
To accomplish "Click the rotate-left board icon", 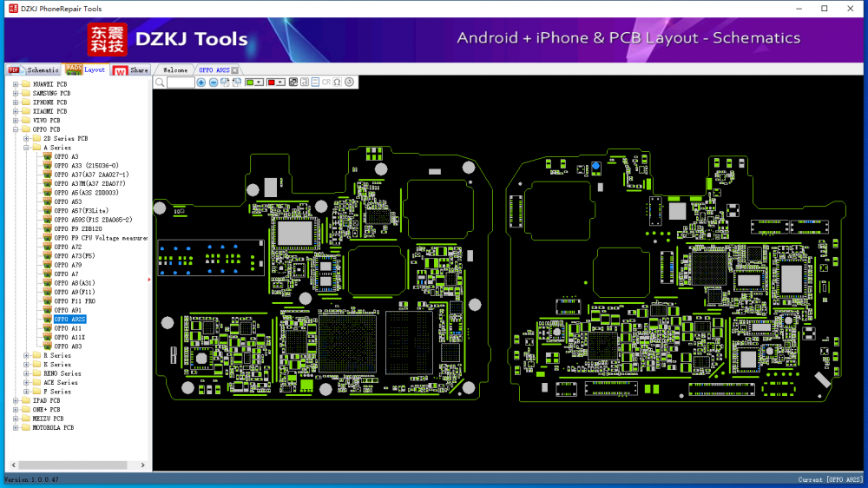I will (x=237, y=82).
